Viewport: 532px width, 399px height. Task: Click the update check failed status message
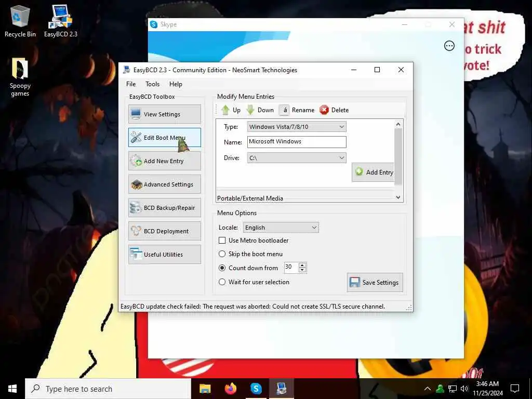point(252,307)
